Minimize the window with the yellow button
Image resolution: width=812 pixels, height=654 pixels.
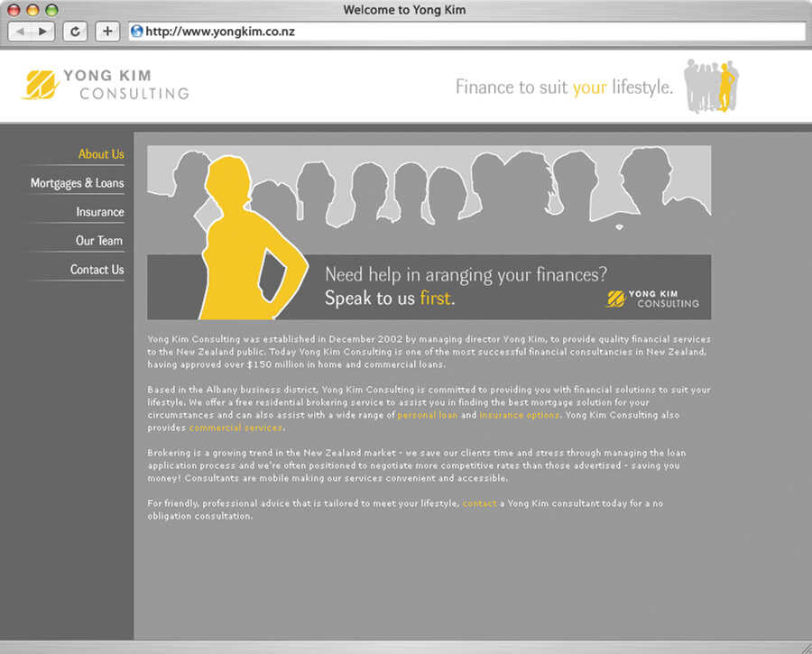32,10
